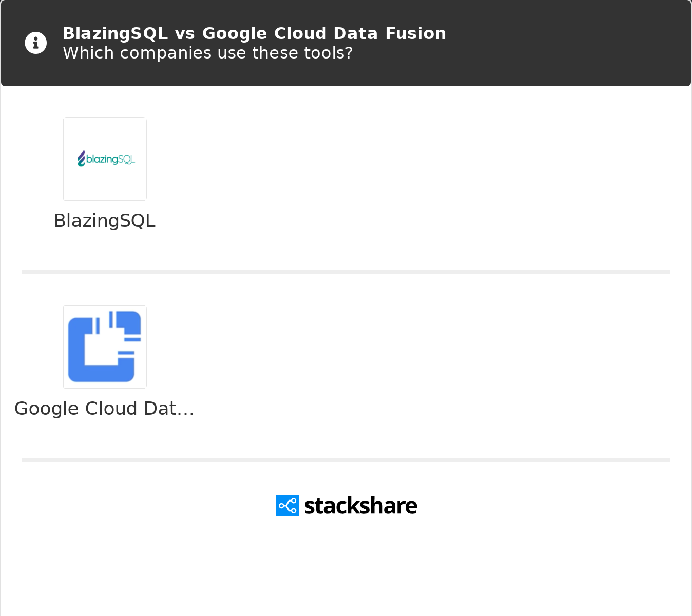Click the "vs" word in the header title
Viewport: 692px width, 616px height.
click(x=185, y=33)
